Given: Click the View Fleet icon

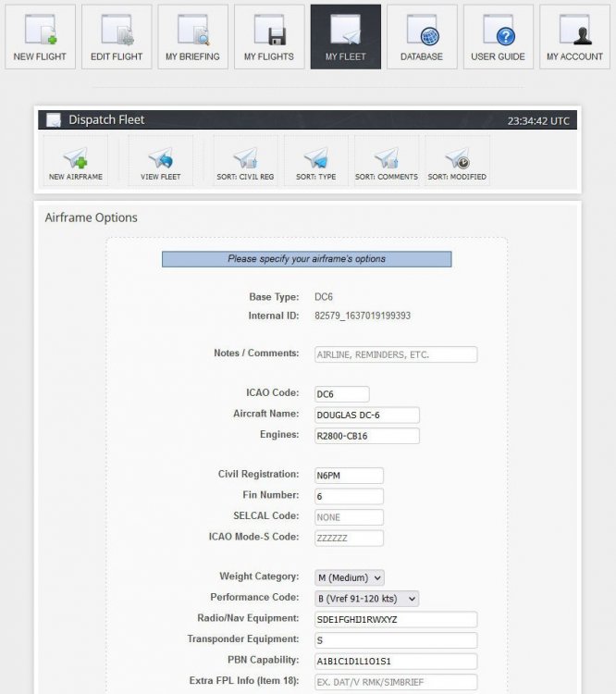Looking at the screenshot, I should (x=160, y=162).
